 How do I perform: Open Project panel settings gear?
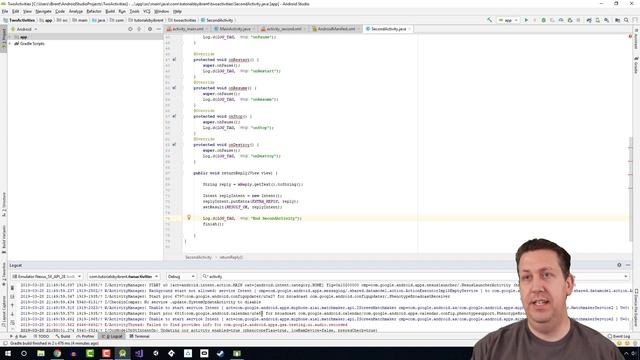[x=150, y=29]
